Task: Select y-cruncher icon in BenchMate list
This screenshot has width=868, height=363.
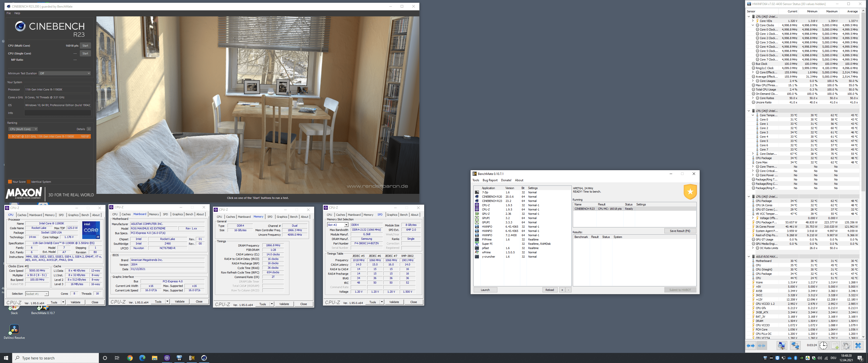Action: tap(477, 257)
